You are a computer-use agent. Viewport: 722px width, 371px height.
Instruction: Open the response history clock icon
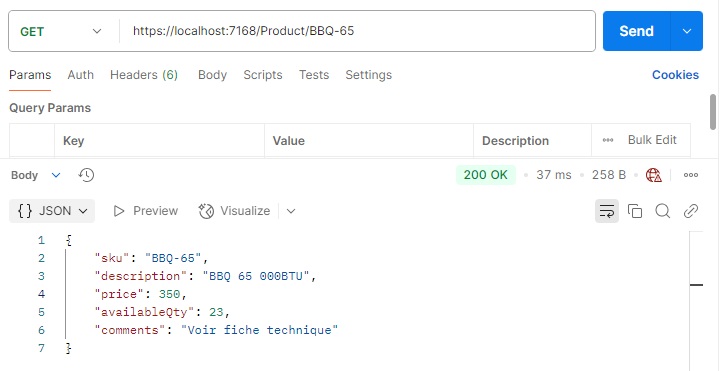pos(86,175)
